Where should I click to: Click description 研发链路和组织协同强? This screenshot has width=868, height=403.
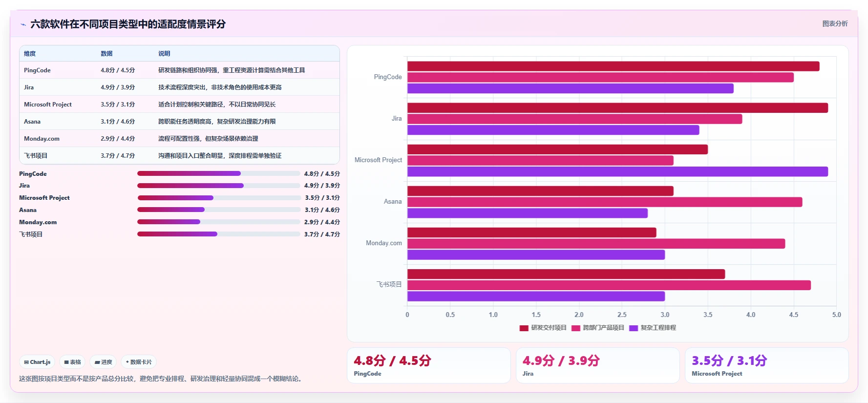(232, 70)
